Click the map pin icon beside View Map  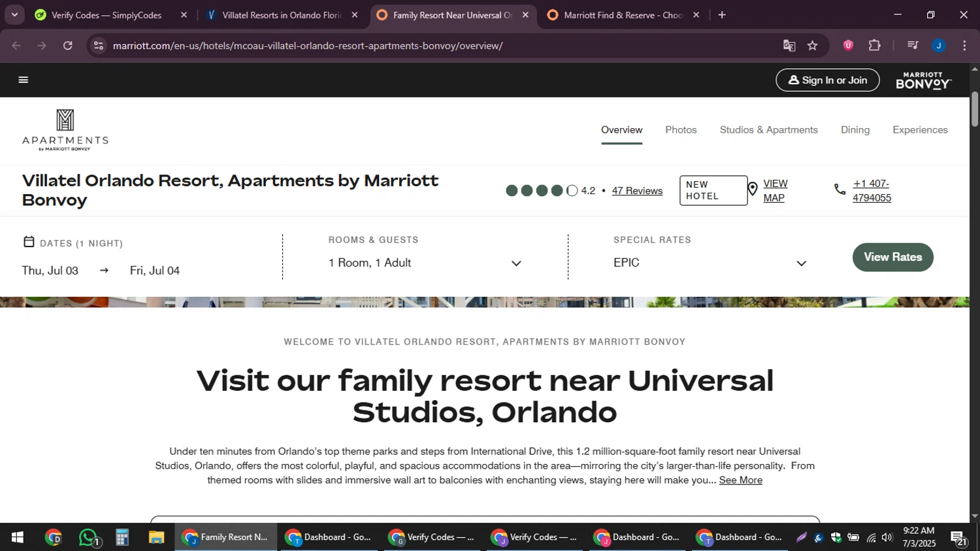tap(753, 190)
